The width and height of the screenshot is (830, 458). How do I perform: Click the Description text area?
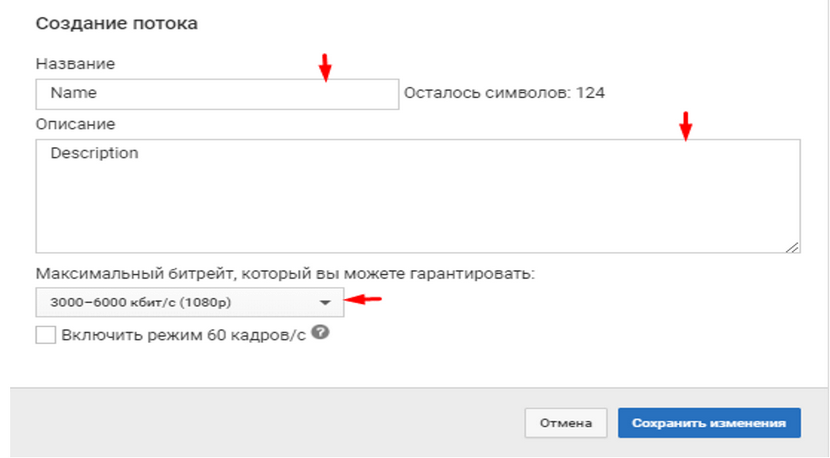[x=418, y=196]
